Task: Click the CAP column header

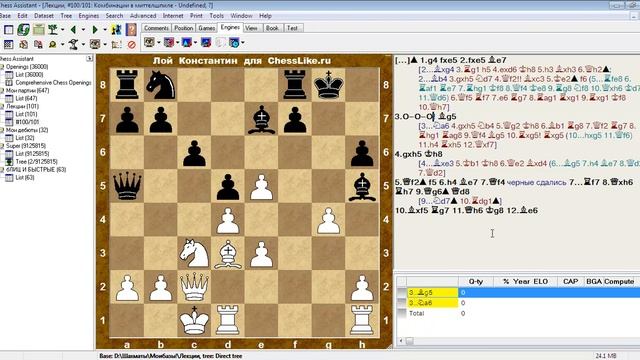Action: [570, 281]
